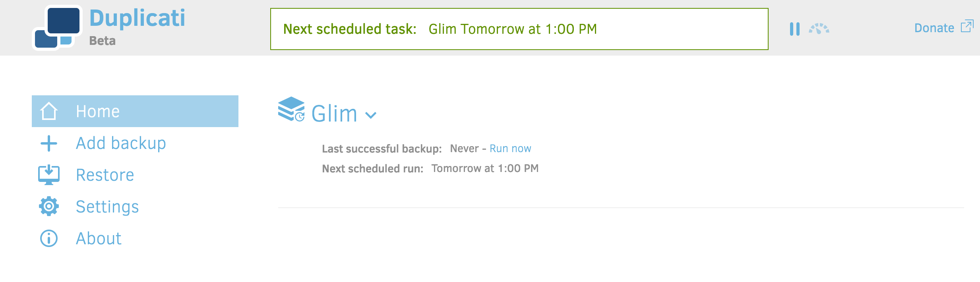Open the Glim backup name menu
The width and height of the screenshot is (980, 282).
[x=334, y=114]
